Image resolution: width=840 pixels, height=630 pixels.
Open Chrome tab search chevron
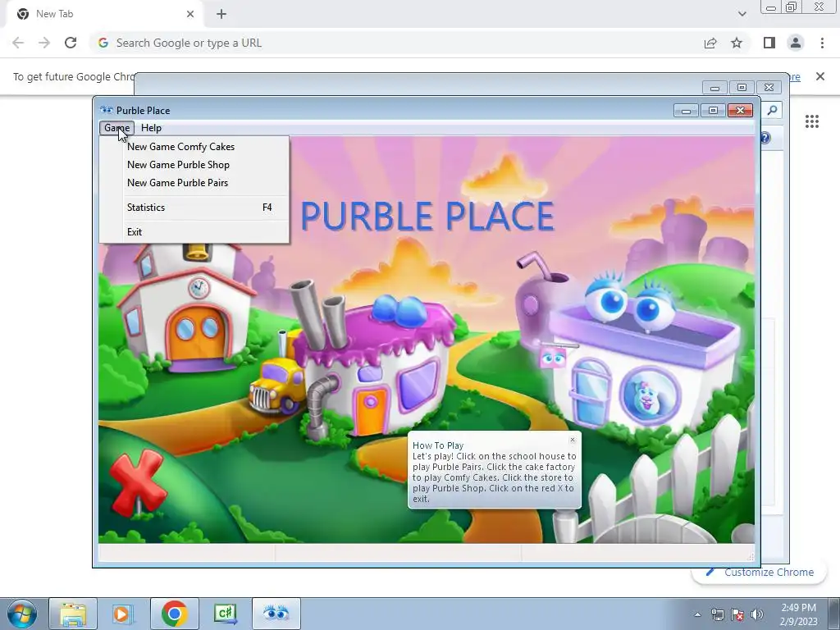(x=742, y=14)
